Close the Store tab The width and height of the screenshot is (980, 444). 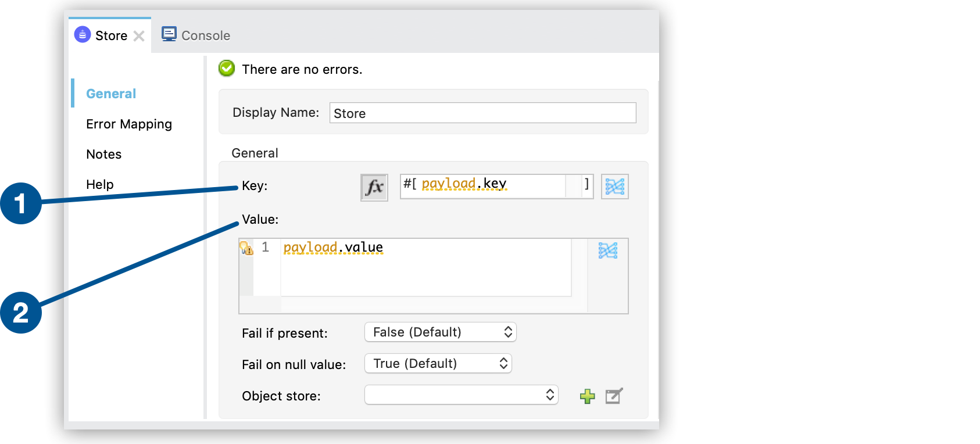click(x=139, y=36)
